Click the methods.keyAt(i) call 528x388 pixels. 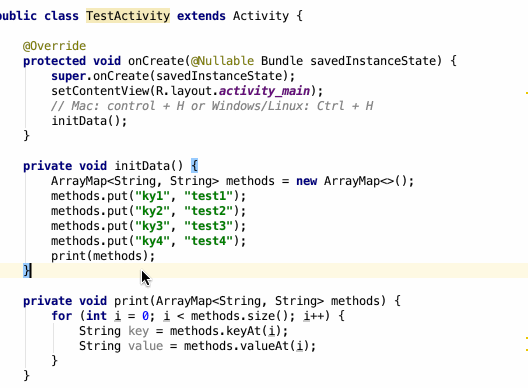tap(225, 331)
